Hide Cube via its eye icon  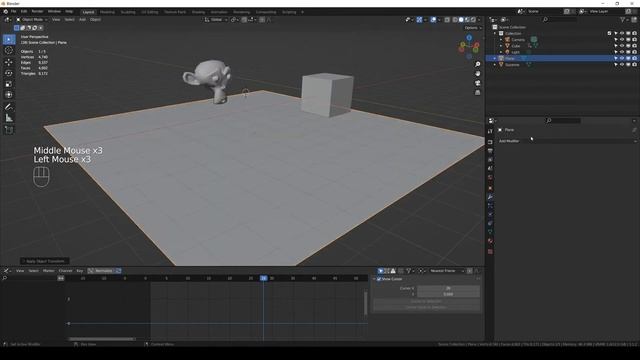click(622, 46)
